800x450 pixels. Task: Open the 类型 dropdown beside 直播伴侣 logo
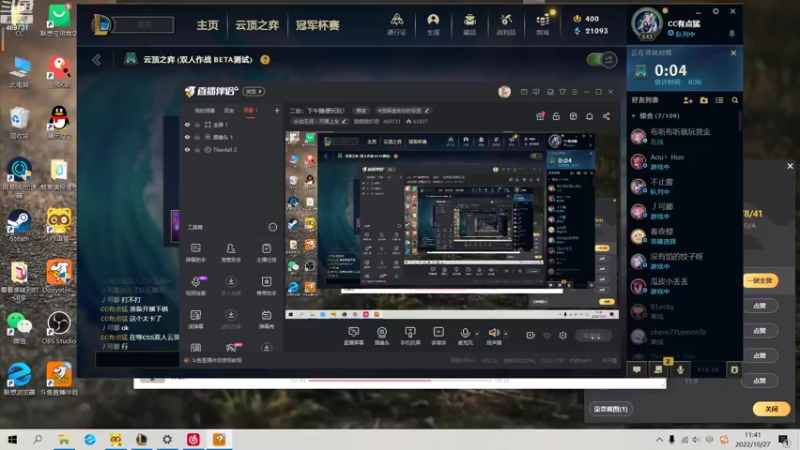(x=254, y=91)
